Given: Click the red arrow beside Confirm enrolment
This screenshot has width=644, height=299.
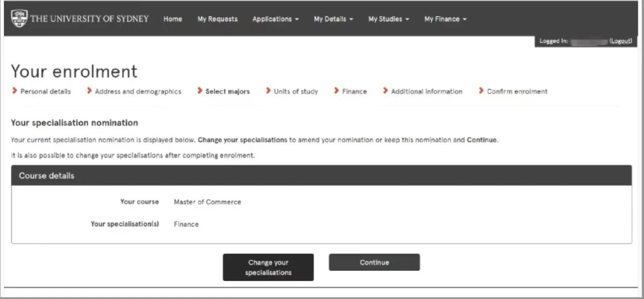Looking at the screenshot, I should pyautogui.click(x=481, y=91).
